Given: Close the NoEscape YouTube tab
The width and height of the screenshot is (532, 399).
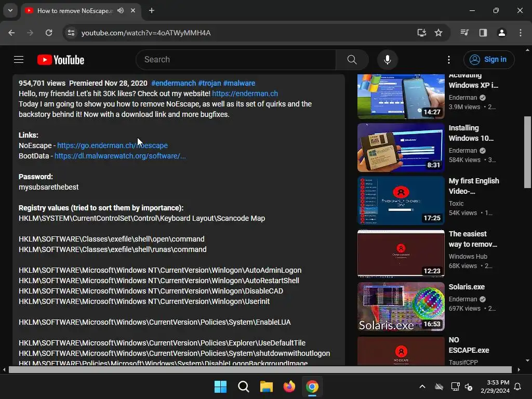Looking at the screenshot, I should pos(133,10).
